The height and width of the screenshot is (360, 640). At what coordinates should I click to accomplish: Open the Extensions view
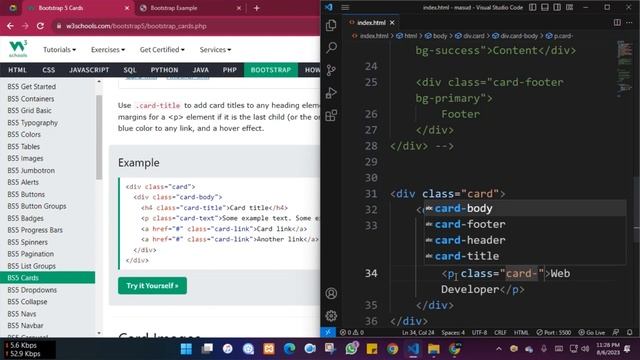click(x=331, y=116)
